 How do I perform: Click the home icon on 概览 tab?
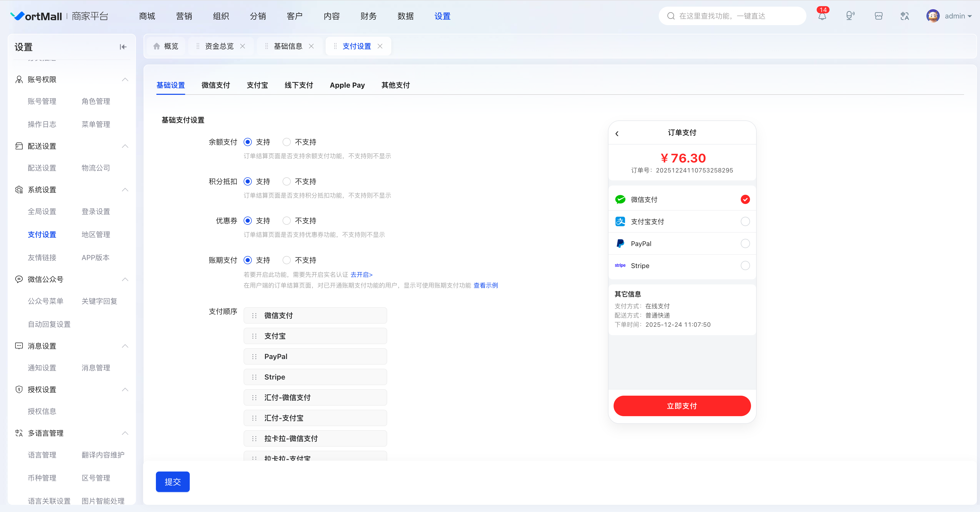pyautogui.click(x=156, y=46)
